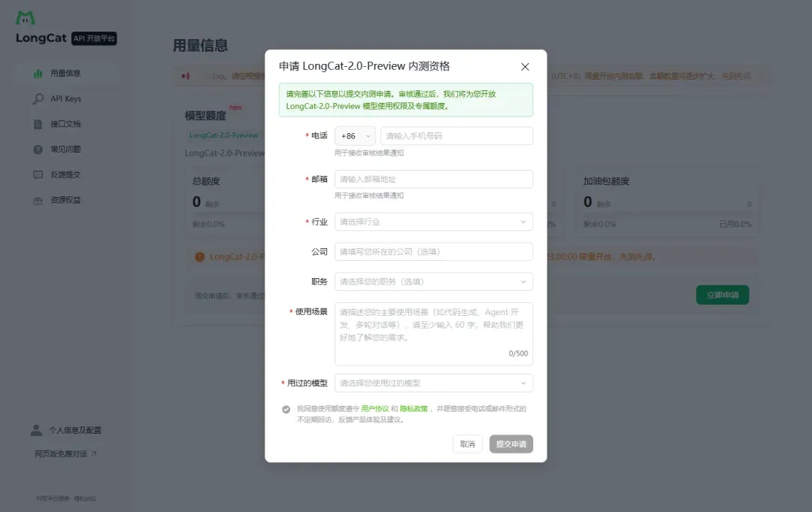
Task: Toggle the agreement checkbox for 用户协议
Action: [286, 410]
